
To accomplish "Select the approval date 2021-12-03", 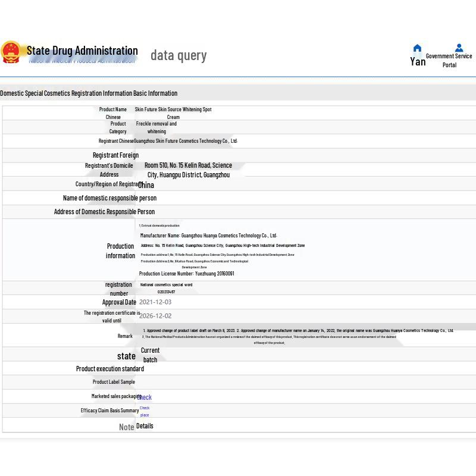I will pos(155,302).
